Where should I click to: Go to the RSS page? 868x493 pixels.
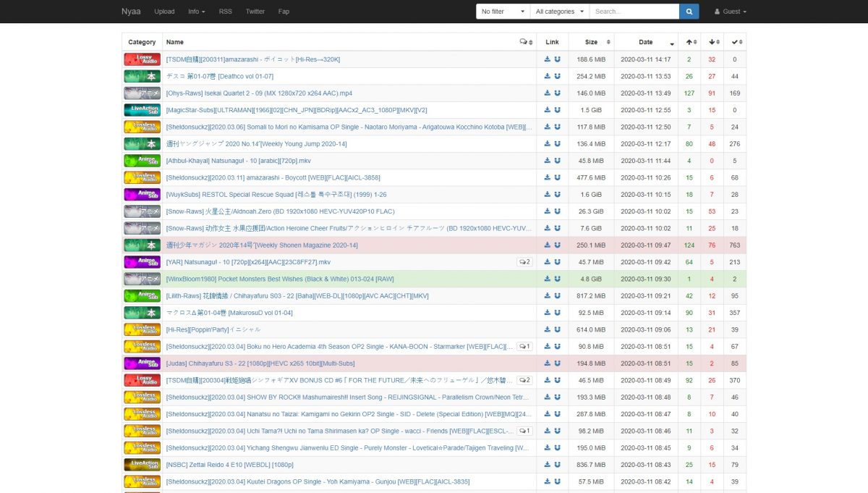226,12
